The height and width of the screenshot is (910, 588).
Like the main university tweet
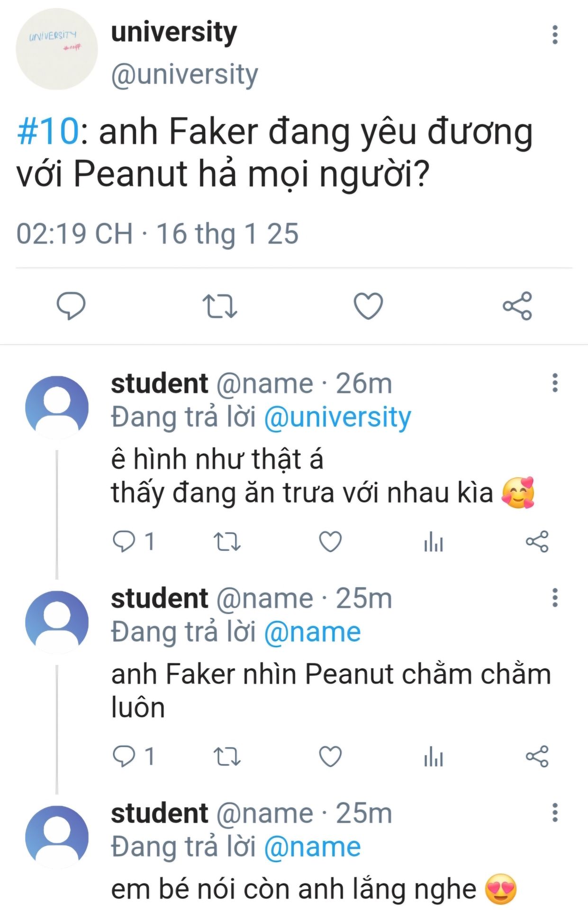pyautogui.click(x=368, y=306)
